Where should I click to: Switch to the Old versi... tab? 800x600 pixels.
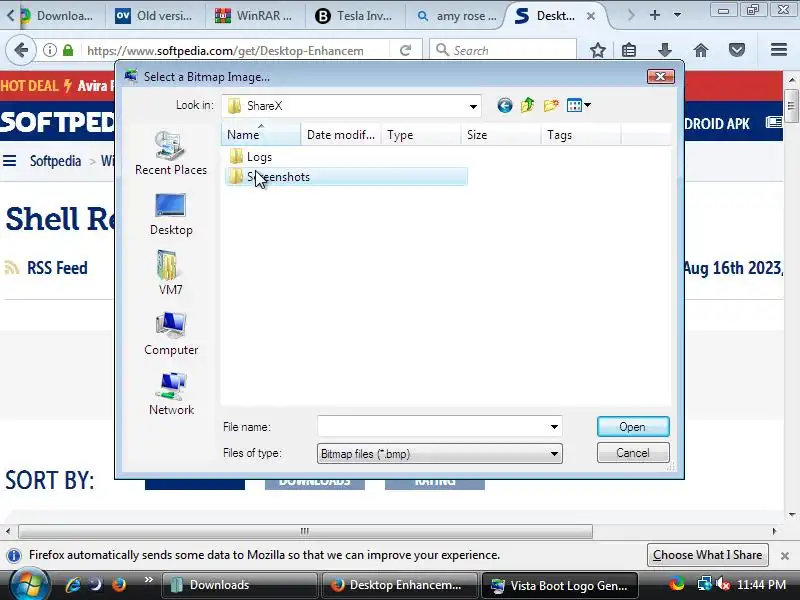[155, 16]
